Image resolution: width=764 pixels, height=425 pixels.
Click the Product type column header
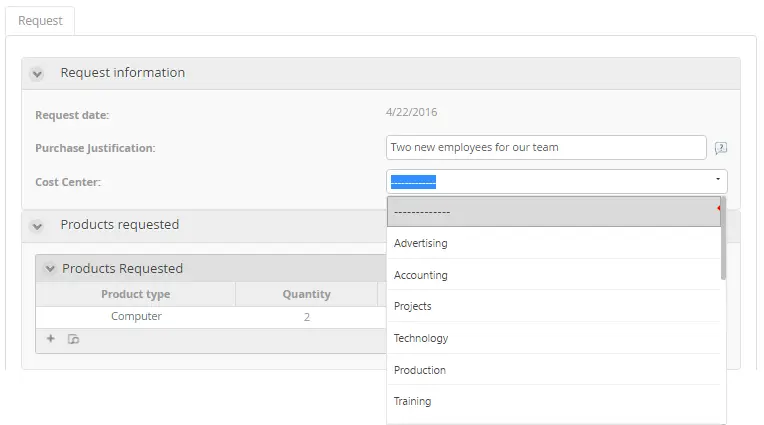point(135,294)
